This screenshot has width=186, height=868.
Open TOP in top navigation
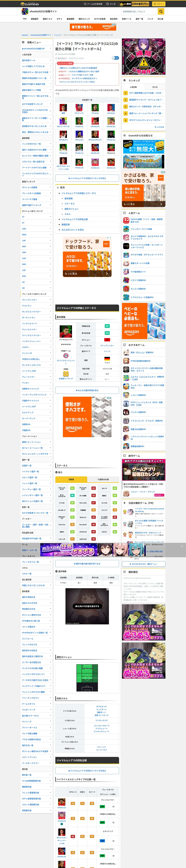[x=25, y=19]
